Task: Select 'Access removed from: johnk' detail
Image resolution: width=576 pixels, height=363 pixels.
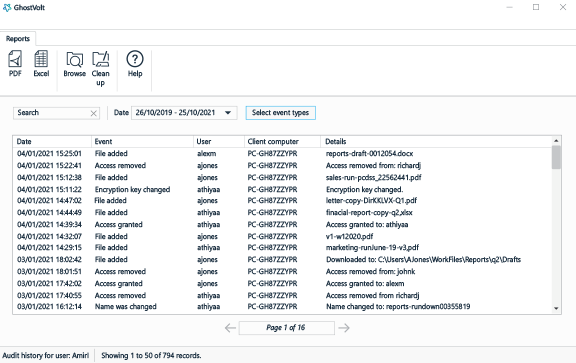Action: click(370, 272)
